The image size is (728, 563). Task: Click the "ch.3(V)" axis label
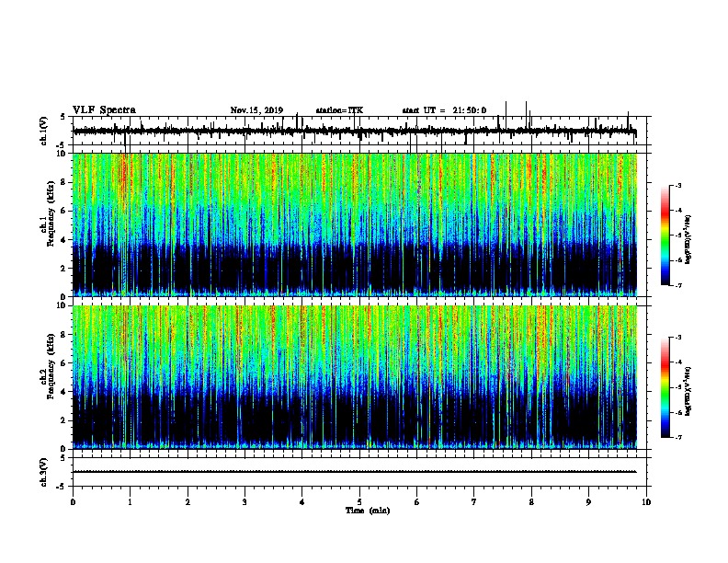point(44,472)
